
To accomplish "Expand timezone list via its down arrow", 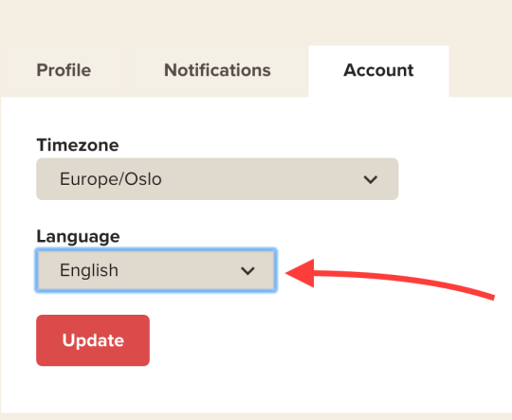I will click(x=371, y=179).
